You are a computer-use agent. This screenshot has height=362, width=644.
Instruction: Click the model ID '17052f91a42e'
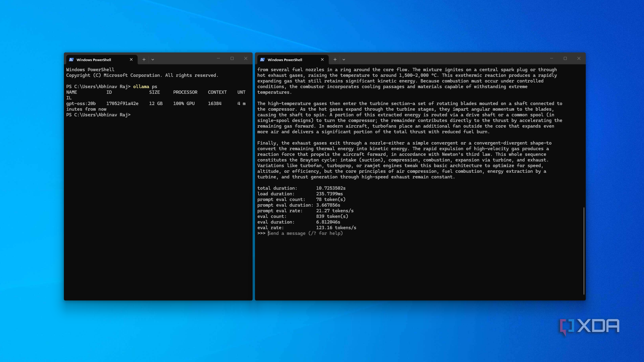coord(123,104)
